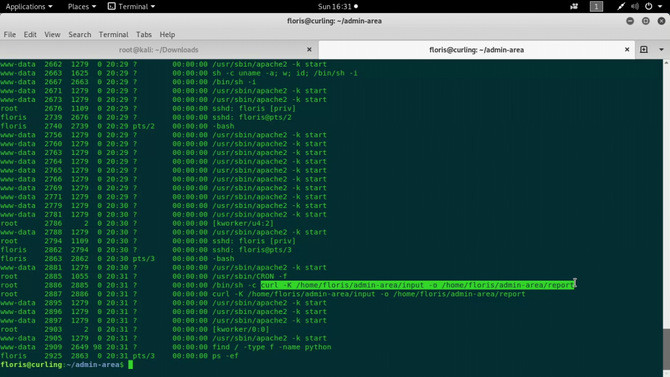Close the floris@curling ~/admin-area tab
Viewport: 670px width, 377px height.
[x=627, y=50]
